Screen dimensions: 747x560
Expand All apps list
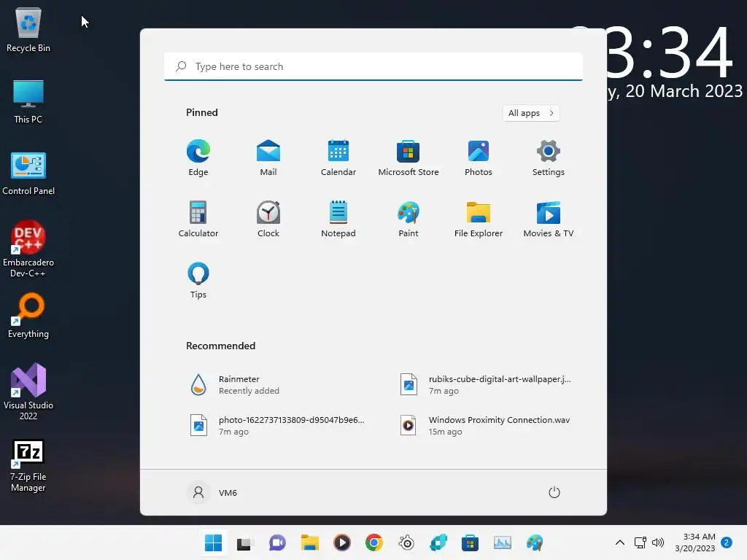tap(531, 113)
